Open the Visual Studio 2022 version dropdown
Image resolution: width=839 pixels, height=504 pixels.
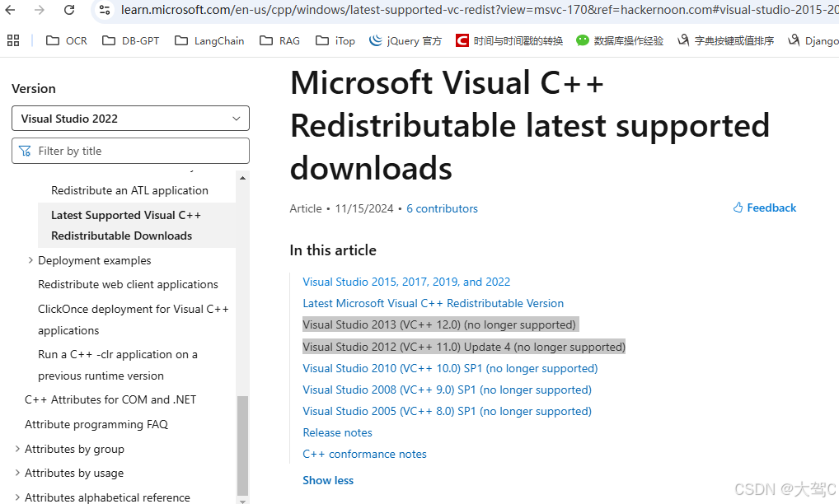click(x=130, y=118)
